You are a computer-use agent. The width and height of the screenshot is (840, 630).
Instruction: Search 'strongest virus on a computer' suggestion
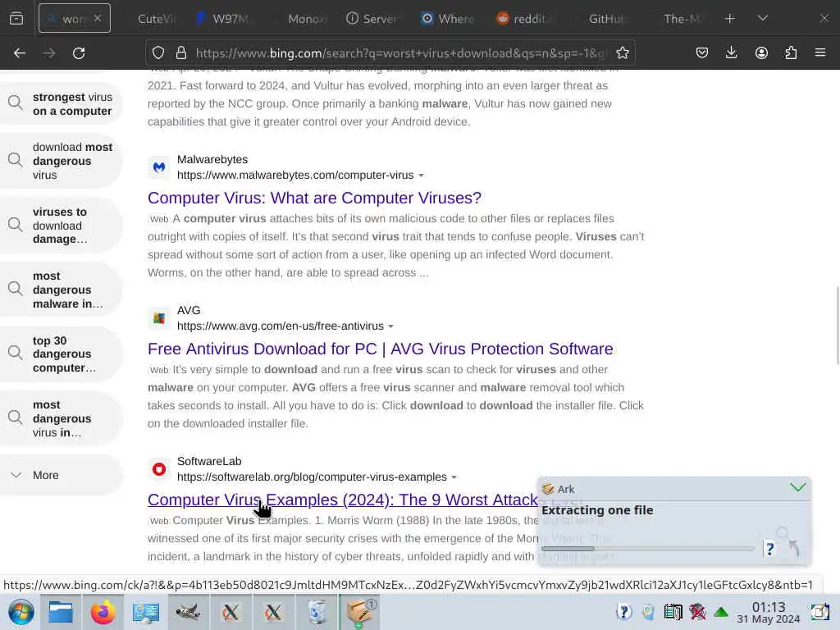pos(62,104)
